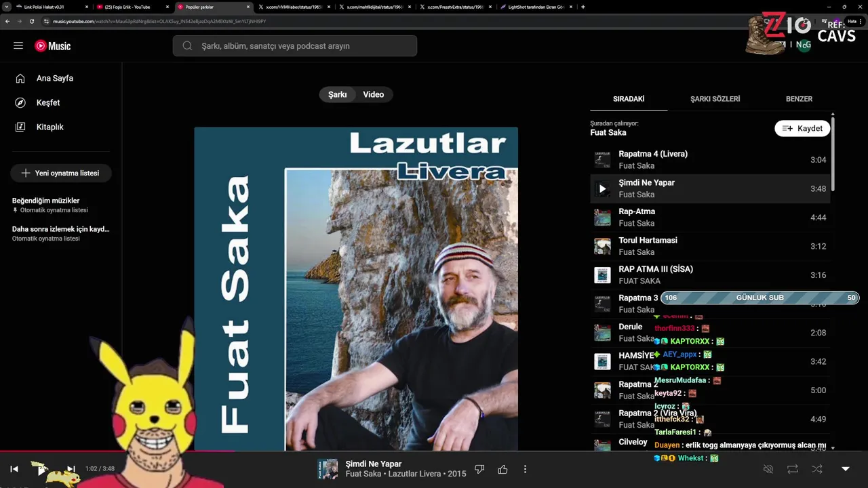The image size is (868, 488).
Task: Open Ana Sayfa from sidebar
Action: tap(55, 78)
